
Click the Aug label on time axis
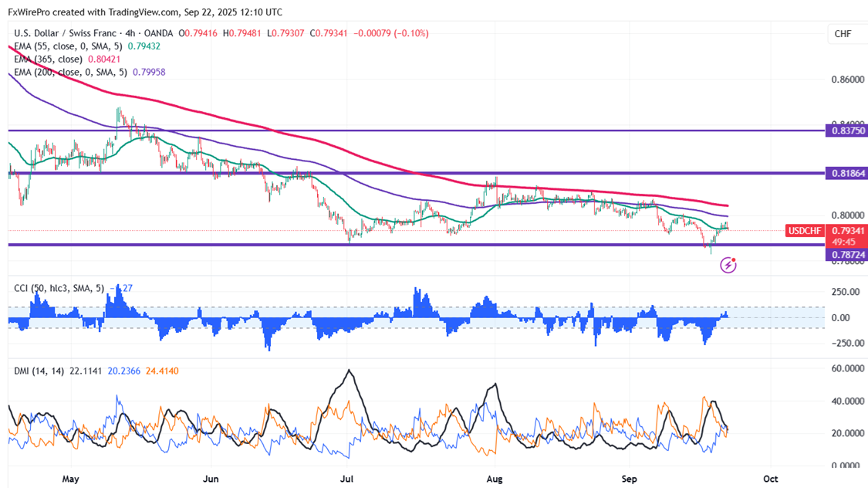[x=495, y=480]
